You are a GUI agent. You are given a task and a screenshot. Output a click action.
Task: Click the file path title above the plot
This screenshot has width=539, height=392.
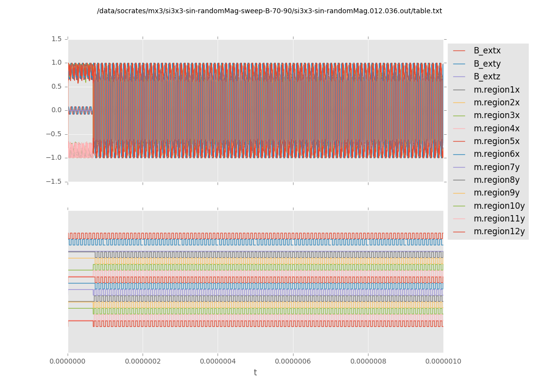pos(269,11)
